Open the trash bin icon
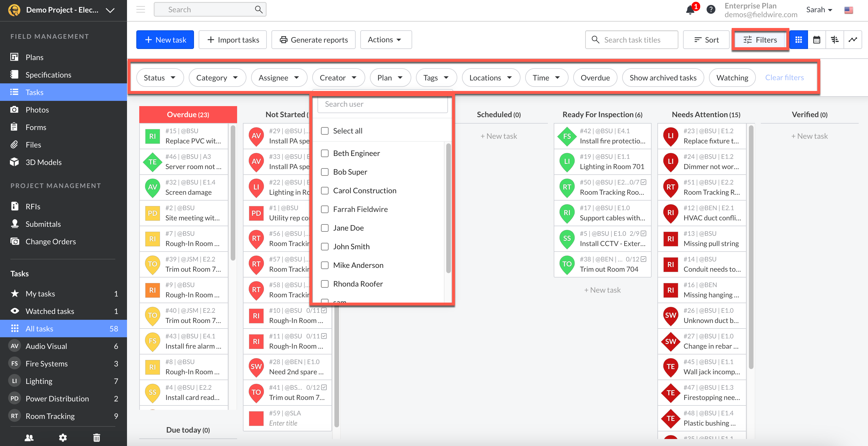Viewport: 868px width, 446px height. coord(96,438)
